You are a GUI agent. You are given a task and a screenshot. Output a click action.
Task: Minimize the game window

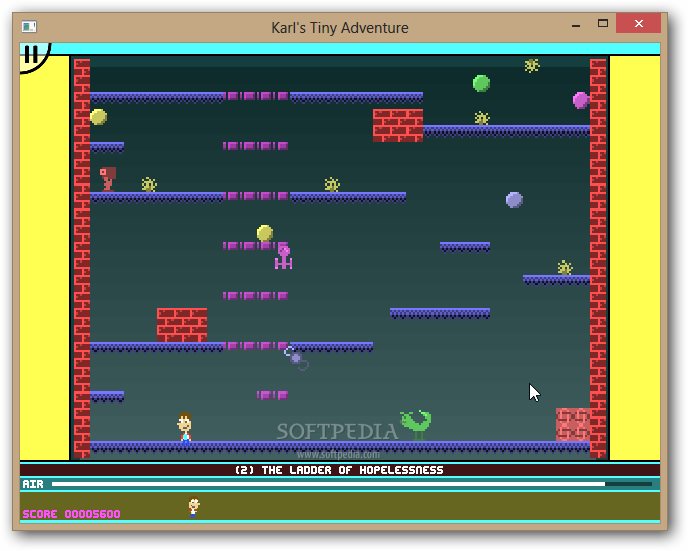(576, 25)
